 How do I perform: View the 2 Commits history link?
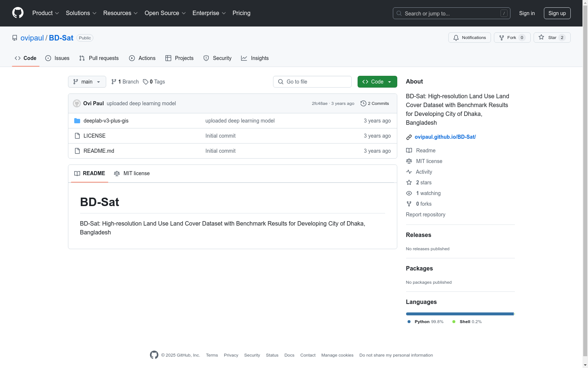[375, 103]
